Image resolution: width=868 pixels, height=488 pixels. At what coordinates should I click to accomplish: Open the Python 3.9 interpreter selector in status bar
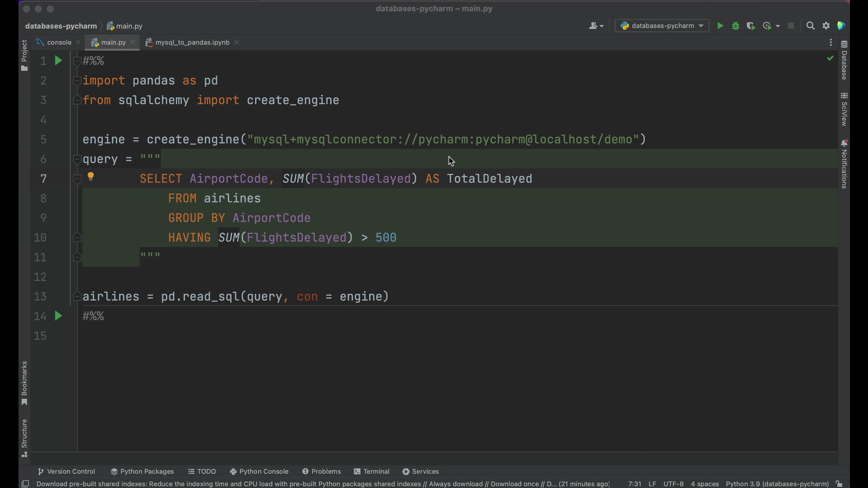(x=777, y=483)
